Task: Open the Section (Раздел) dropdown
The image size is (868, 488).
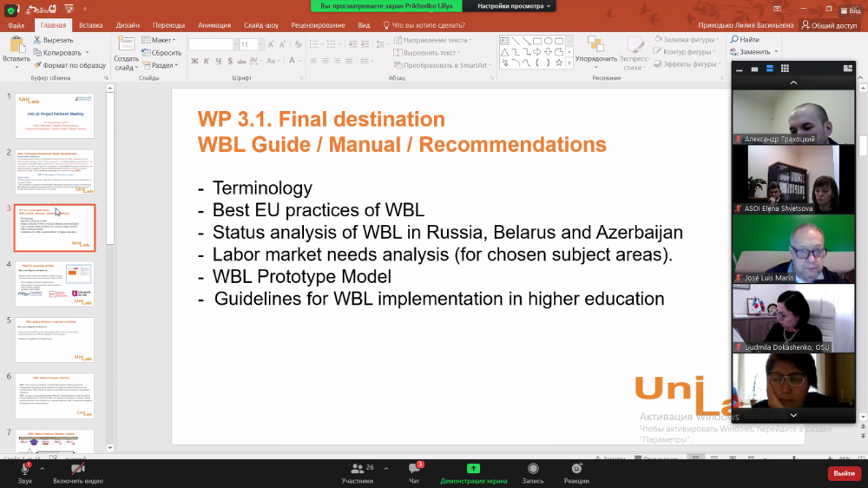Action: tap(160, 65)
